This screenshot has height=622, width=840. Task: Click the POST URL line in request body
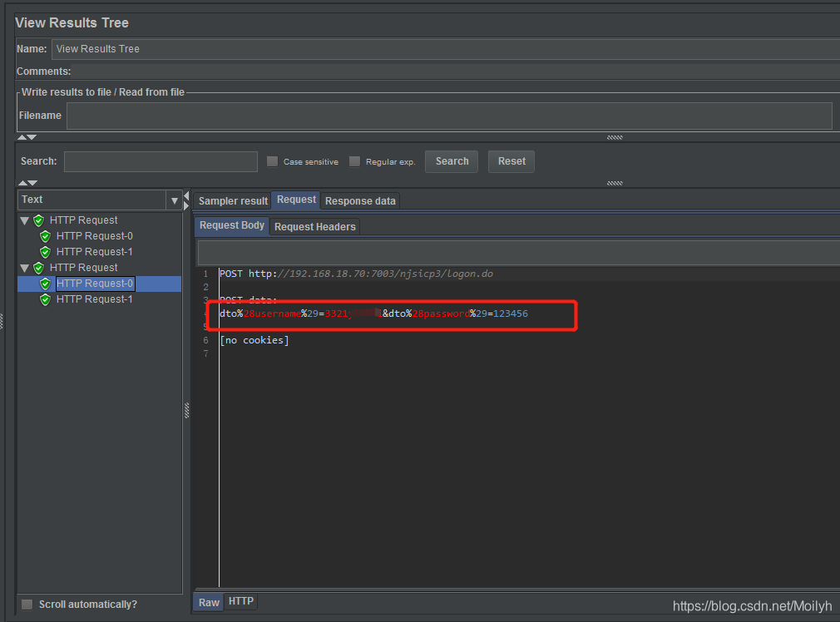pyautogui.click(x=356, y=274)
